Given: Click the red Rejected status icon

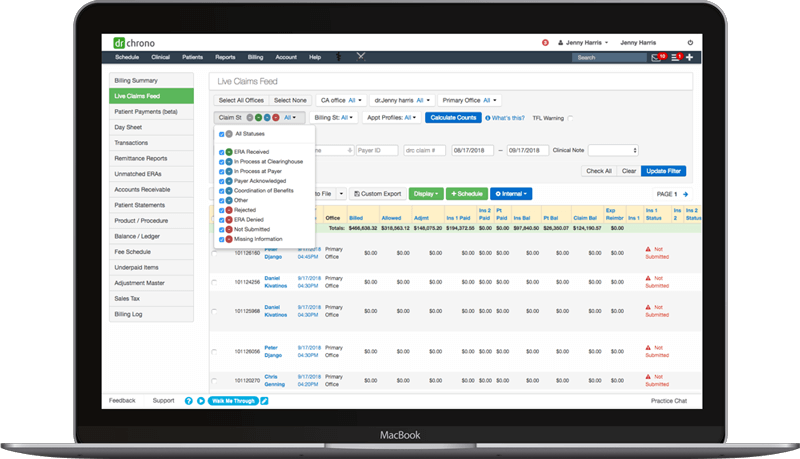Looking at the screenshot, I should click(229, 210).
